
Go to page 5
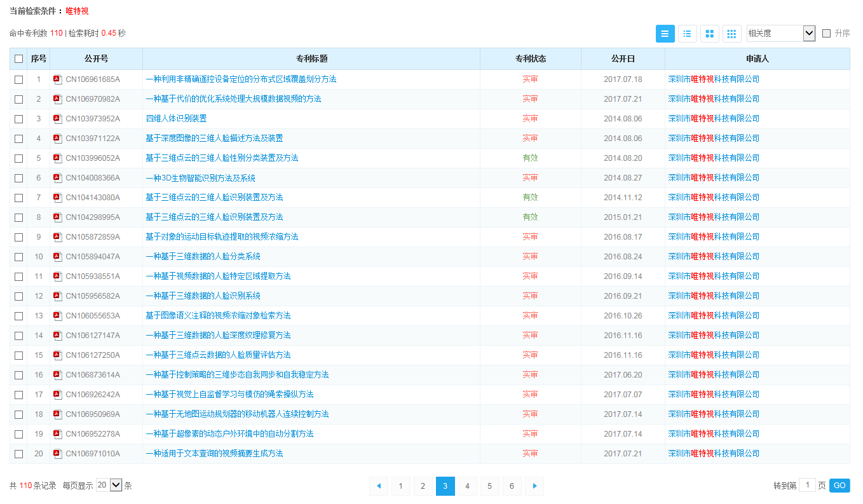tap(490, 486)
